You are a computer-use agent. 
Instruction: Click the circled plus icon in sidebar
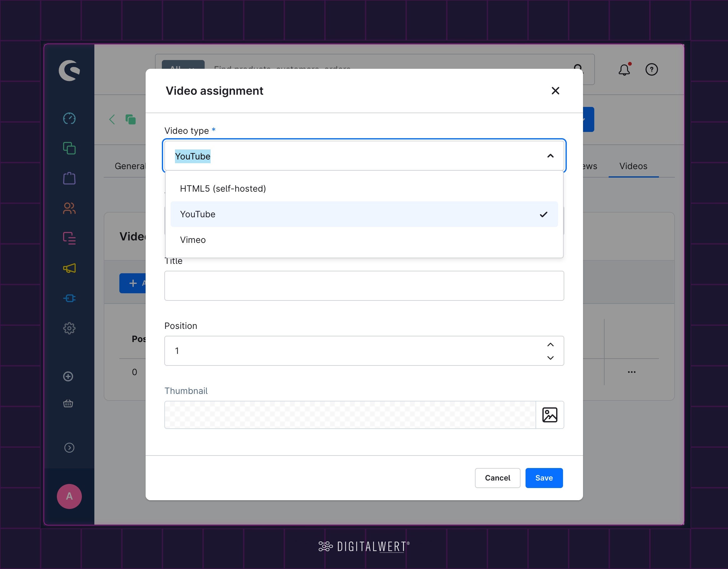68,376
